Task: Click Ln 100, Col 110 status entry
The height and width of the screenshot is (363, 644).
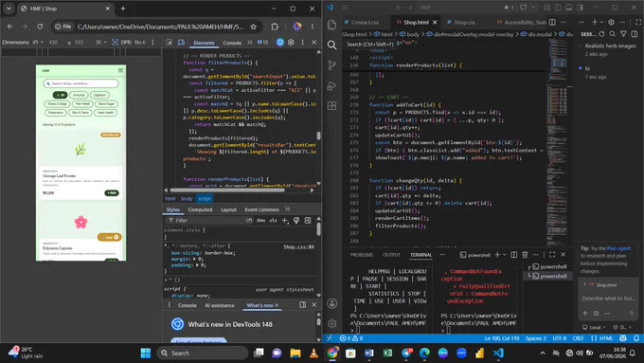Action: [502, 338]
